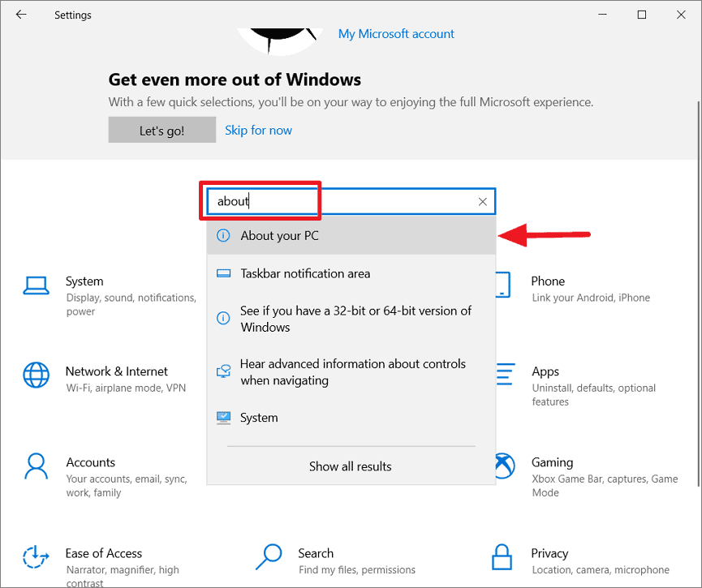Click the Network & Internet globe icon
The width and height of the screenshot is (702, 588).
tap(37, 375)
